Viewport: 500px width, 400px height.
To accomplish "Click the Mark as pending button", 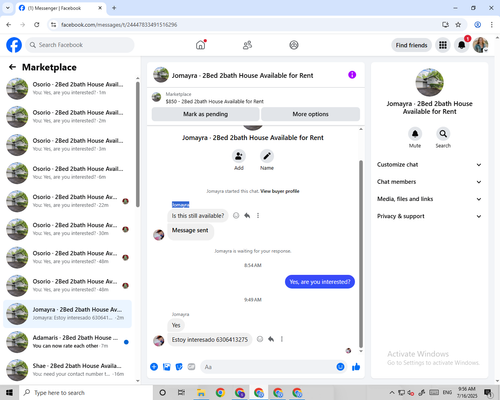I will pyautogui.click(x=205, y=114).
